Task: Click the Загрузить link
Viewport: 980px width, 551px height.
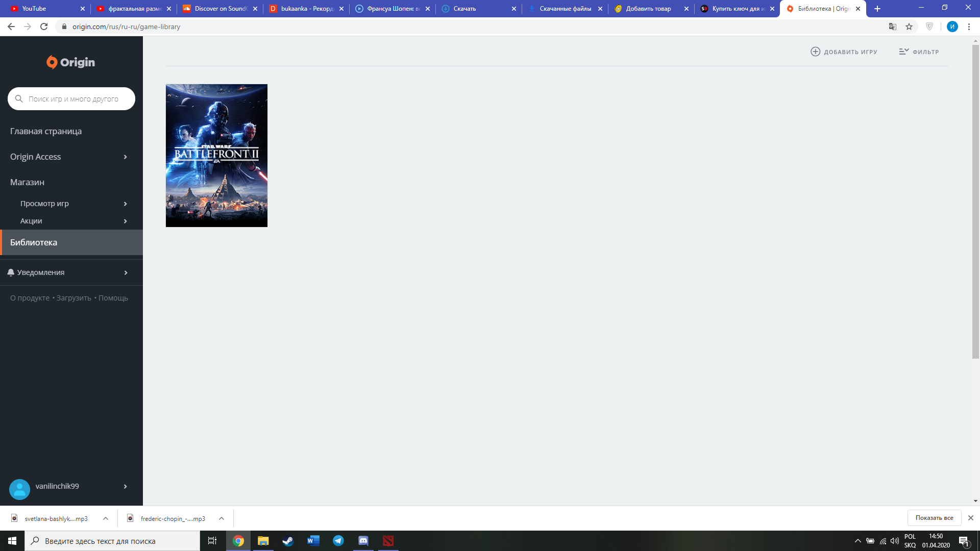Action: tap(73, 298)
